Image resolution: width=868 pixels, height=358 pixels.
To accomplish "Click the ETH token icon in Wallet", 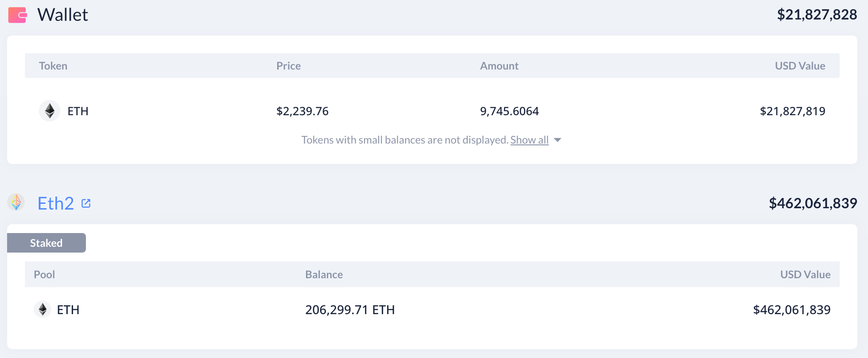I will click(x=50, y=111).
